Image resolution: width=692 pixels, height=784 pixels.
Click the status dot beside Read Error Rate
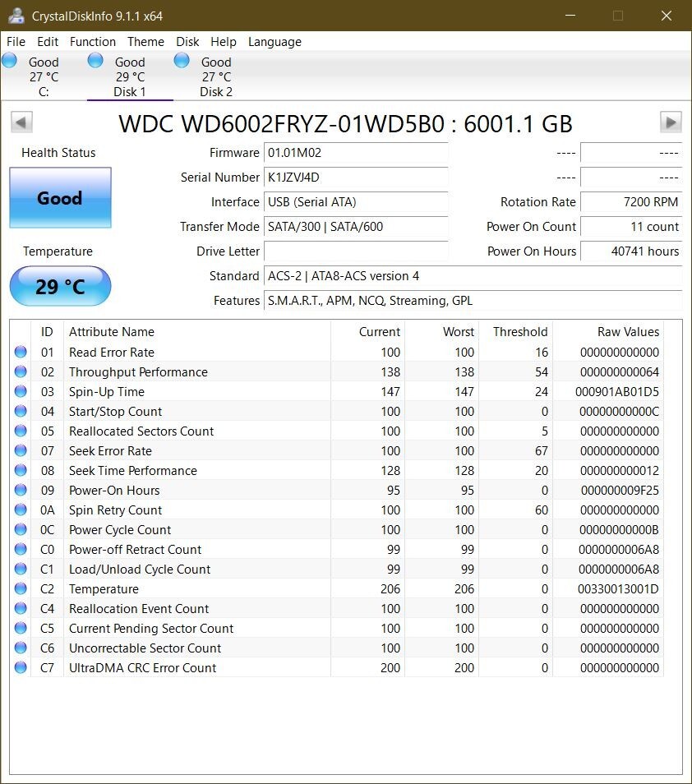click(20, 352)
